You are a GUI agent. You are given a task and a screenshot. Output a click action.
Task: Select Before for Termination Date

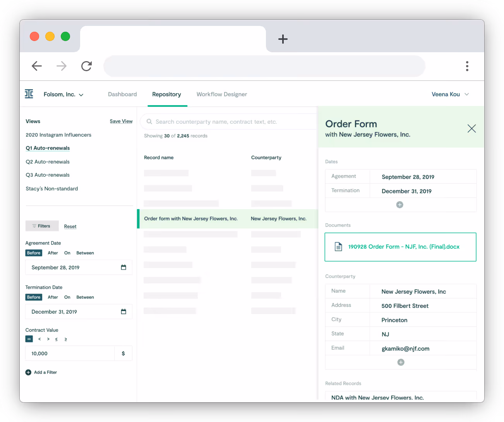[x=34, y=297]
